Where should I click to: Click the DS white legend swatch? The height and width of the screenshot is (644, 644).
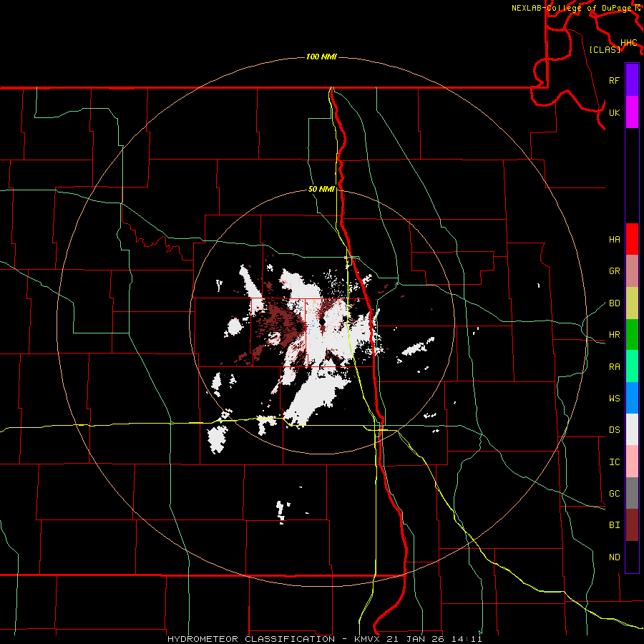632,429
